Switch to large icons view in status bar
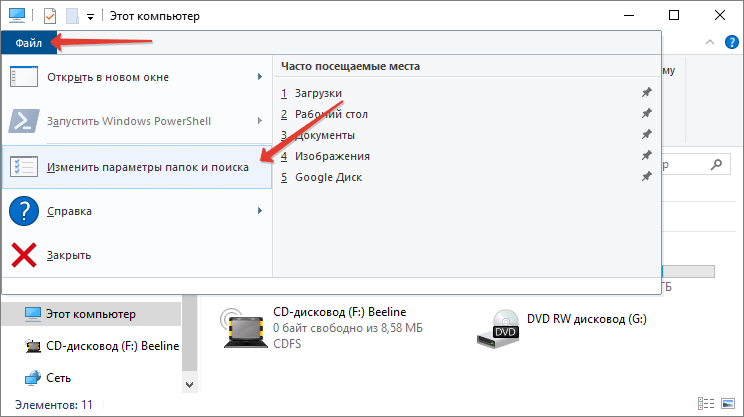The width and height of the screenshot is (744, 417). point(728,404)
